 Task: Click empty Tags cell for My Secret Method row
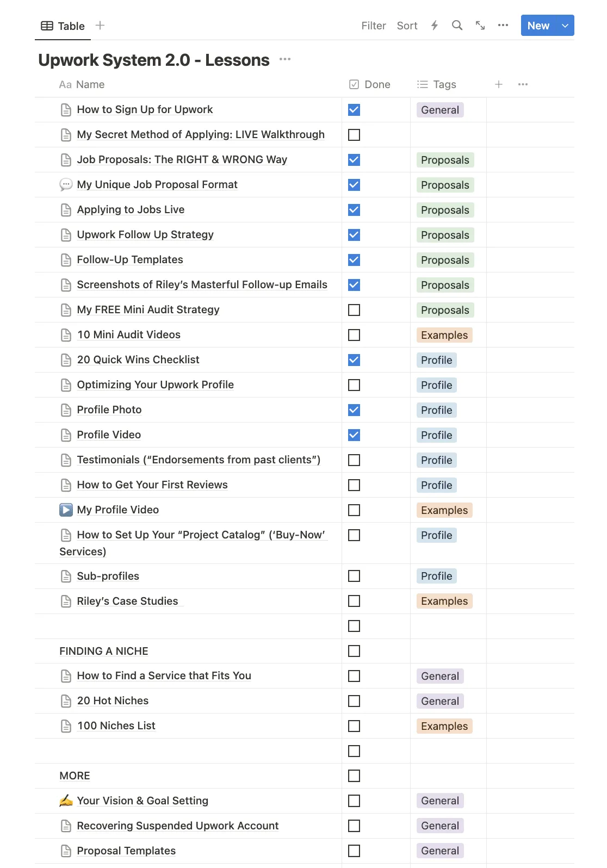click(448, 135)
